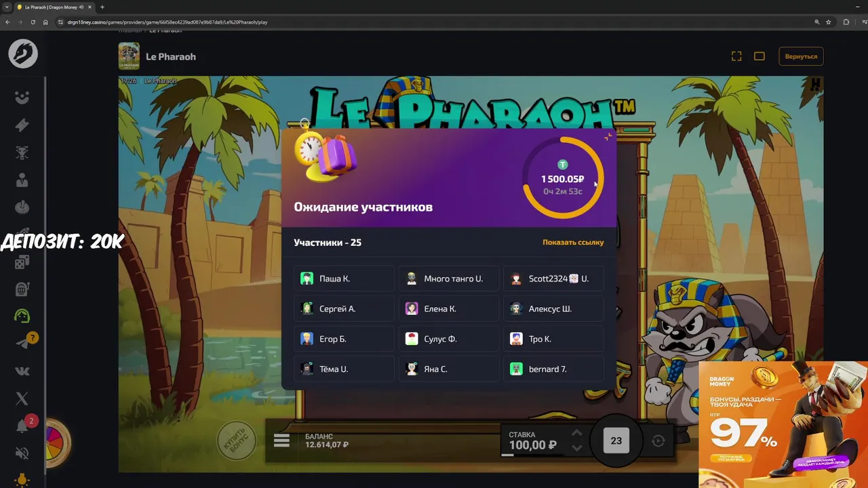Select participant bernard 7.
The width and height of the screenshot is (868, 488).
coord(553,369)
